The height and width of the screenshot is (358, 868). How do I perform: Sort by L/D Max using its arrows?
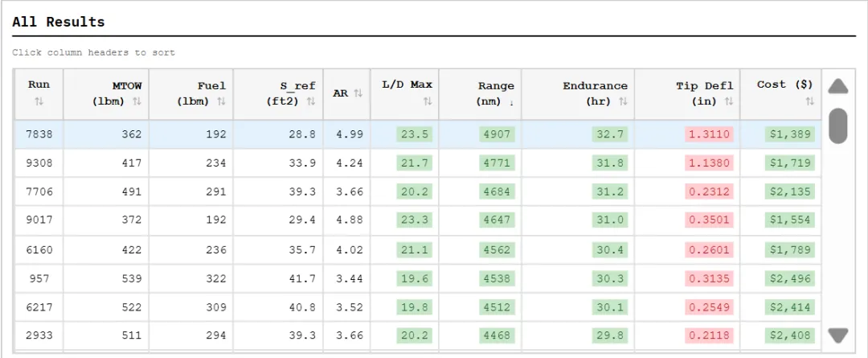point(428,102)
